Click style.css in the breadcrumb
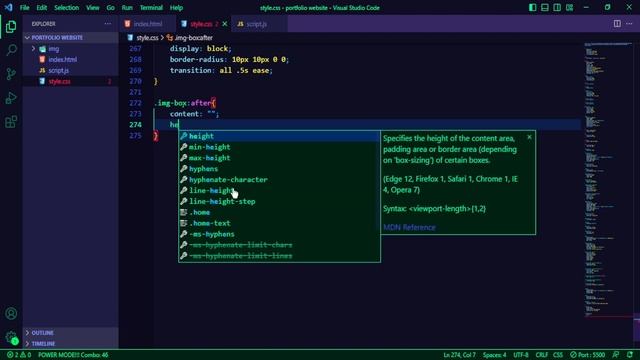Viewport: 640px width, 360px height. coord(147,38)
